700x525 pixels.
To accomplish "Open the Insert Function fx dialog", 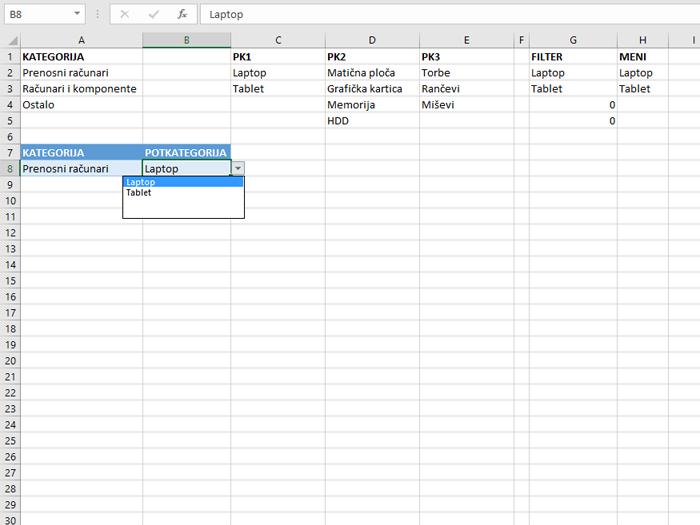I will (182, 15).
